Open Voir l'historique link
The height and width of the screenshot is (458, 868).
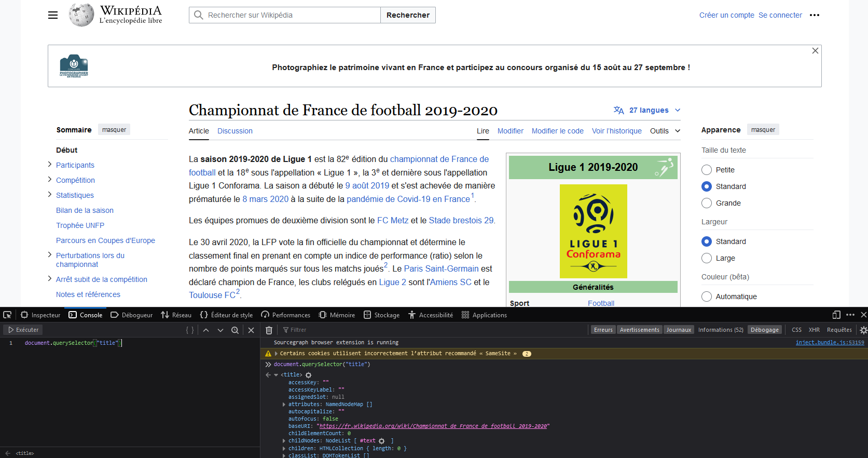pos(617,131)
